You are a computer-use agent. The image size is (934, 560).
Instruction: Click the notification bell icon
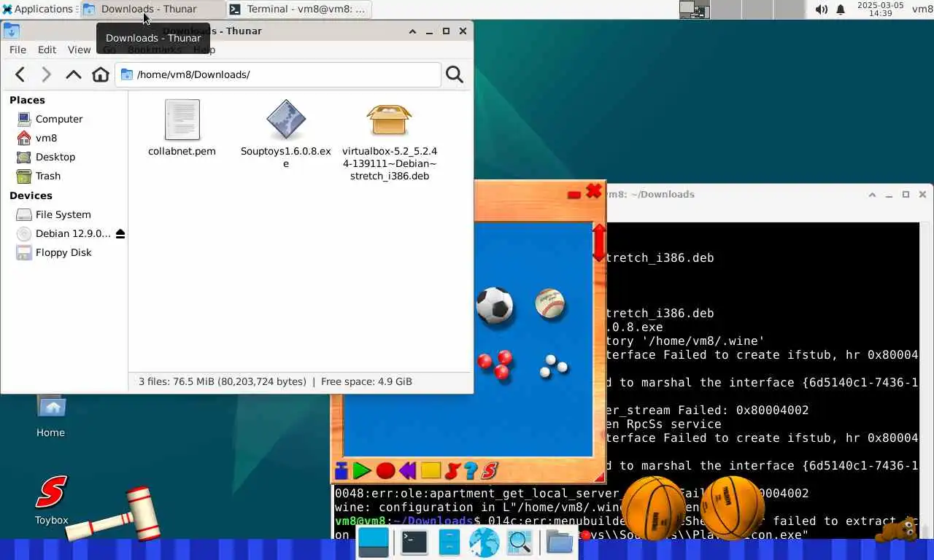coord(840,9)
